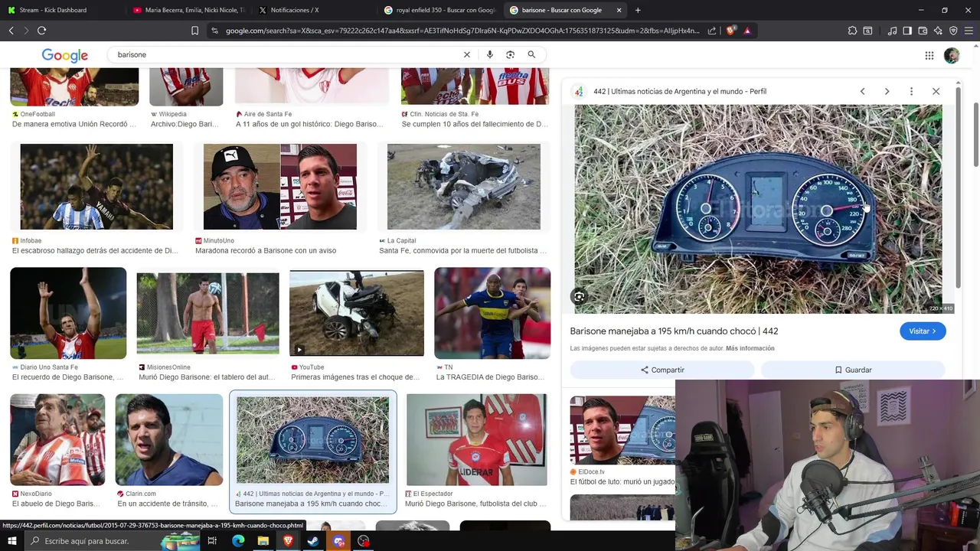Click the preview title about 195 km/h

pyautogui.click(x=674, y=331)
